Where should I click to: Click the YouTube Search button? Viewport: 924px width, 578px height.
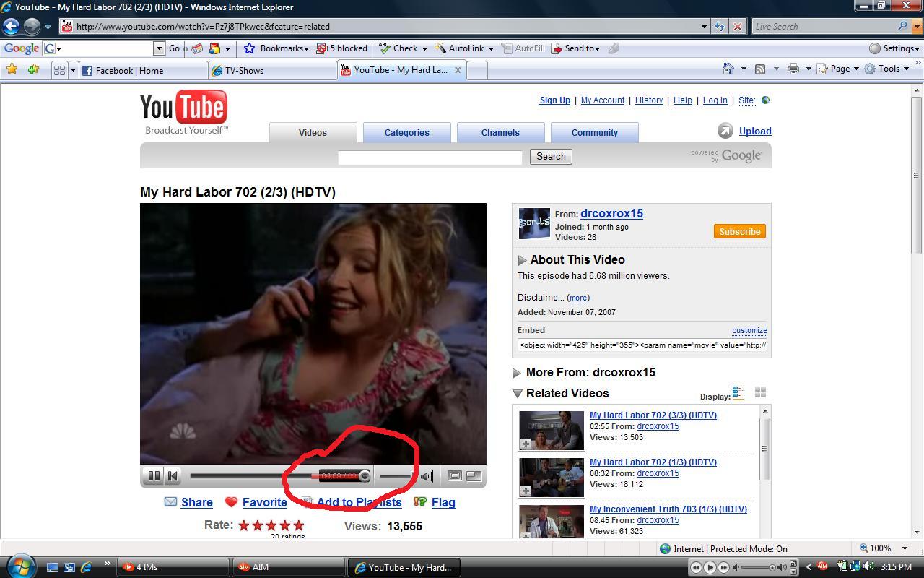pos(551,157)
